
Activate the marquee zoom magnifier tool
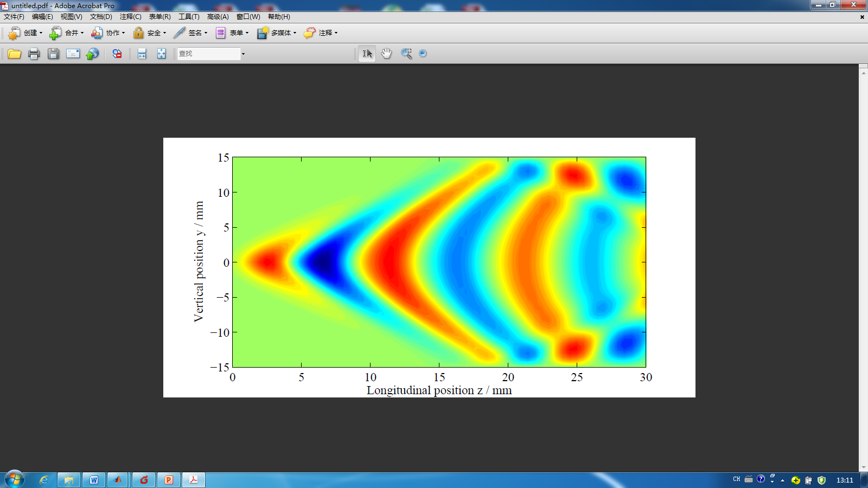(x=406, y=54)
